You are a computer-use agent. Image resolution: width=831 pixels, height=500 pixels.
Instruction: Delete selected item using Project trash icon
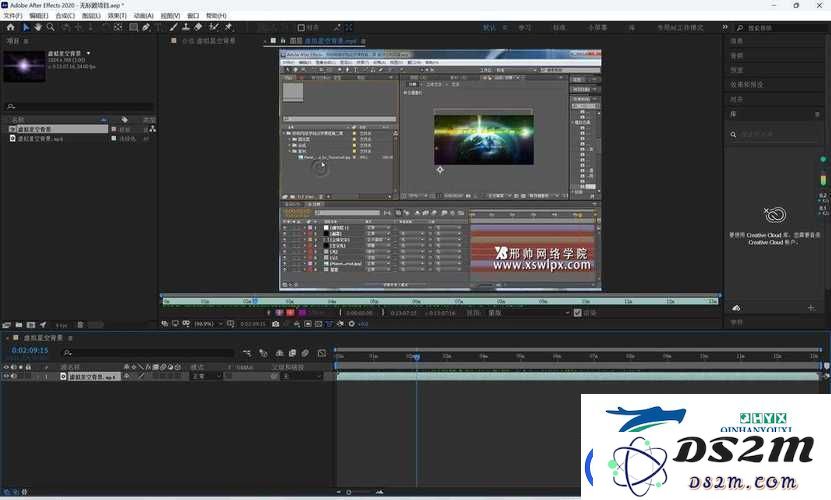click(81, 325)
